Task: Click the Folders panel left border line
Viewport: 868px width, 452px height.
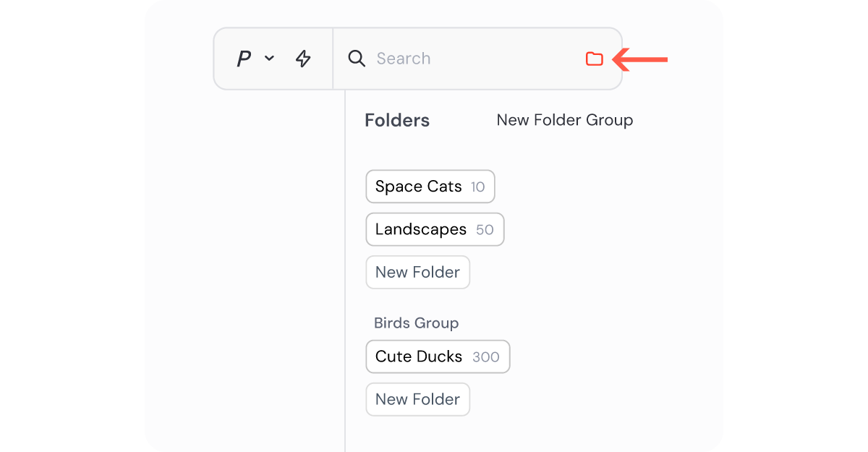Action: pos(345,289)
